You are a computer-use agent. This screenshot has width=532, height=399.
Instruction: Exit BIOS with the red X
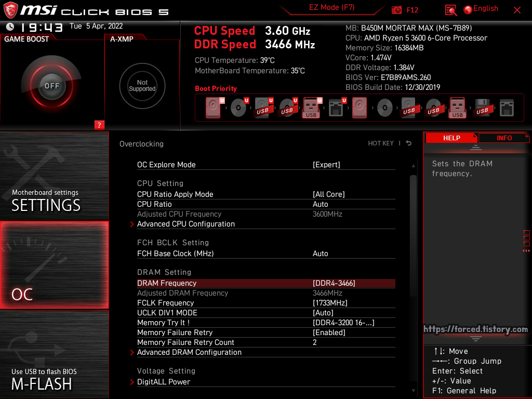(x=517, y=10)
